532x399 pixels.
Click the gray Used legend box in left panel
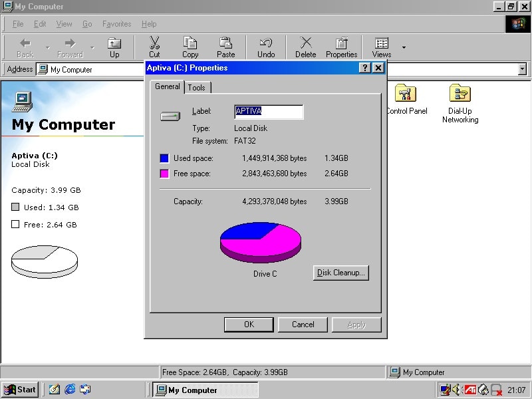point(15,207)
